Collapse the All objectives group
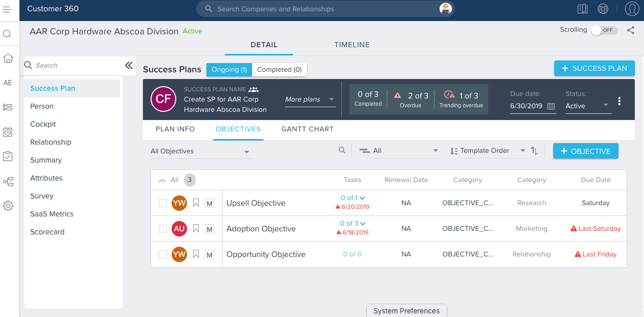Image resolution: width=644 pixels, height=317 pixels. 162,180
